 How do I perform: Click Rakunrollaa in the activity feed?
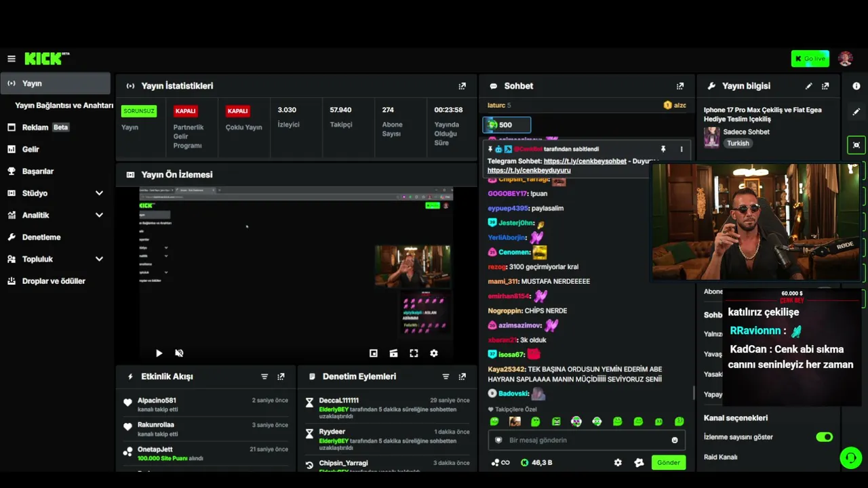tap(156, 425)
